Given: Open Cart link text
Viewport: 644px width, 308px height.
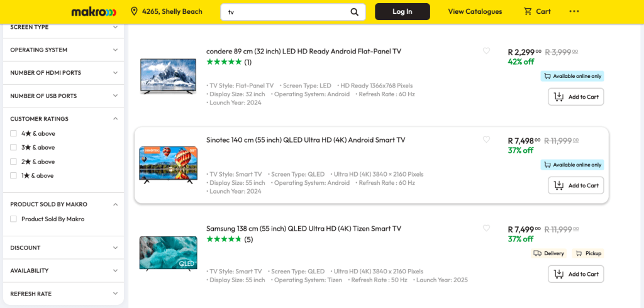Looking at the screenshot, I should [x=543, y=11].
